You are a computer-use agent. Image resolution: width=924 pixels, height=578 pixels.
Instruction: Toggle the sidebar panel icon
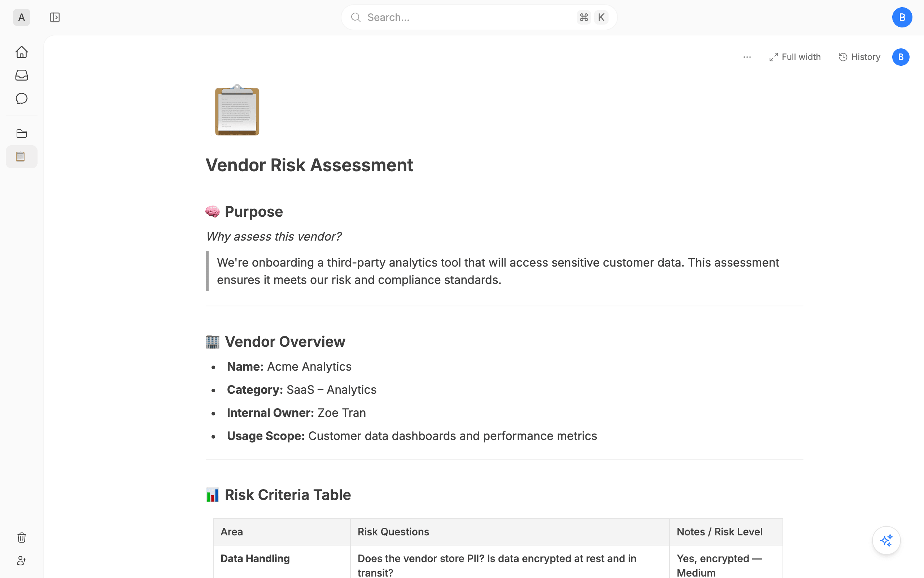55,18
